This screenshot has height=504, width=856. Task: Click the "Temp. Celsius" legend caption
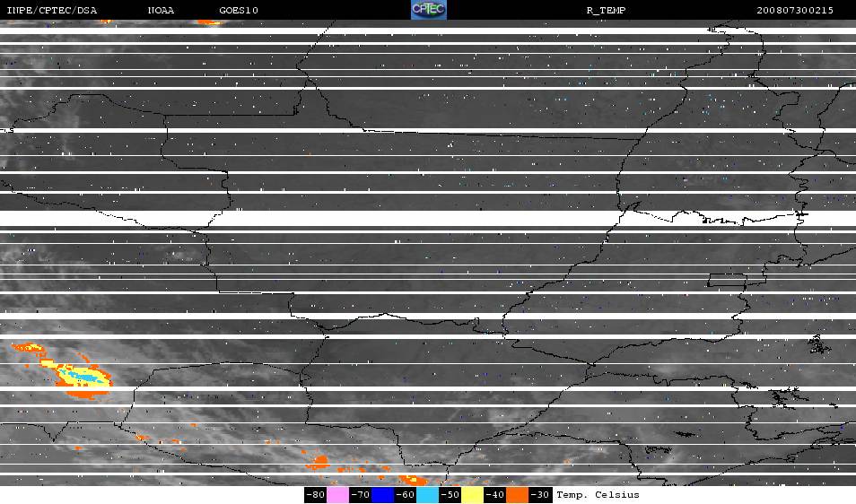[x=598, y=495]
